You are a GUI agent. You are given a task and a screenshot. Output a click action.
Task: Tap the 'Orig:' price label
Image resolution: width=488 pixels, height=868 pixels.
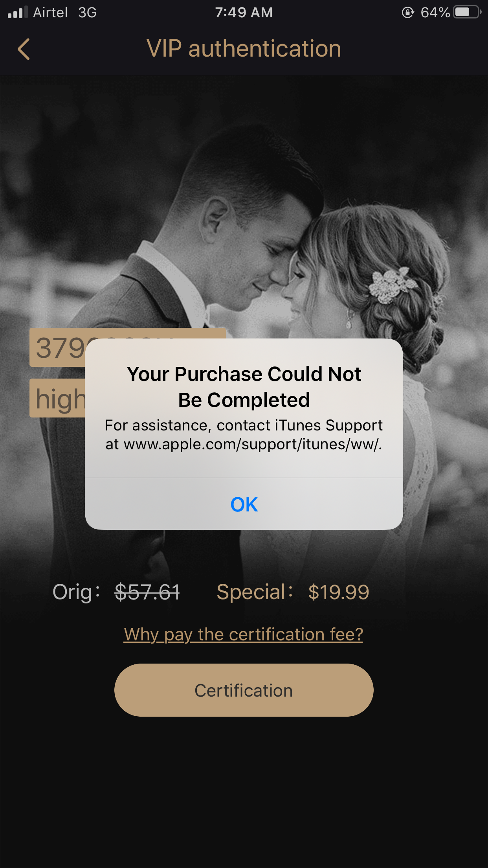[77, 592]
